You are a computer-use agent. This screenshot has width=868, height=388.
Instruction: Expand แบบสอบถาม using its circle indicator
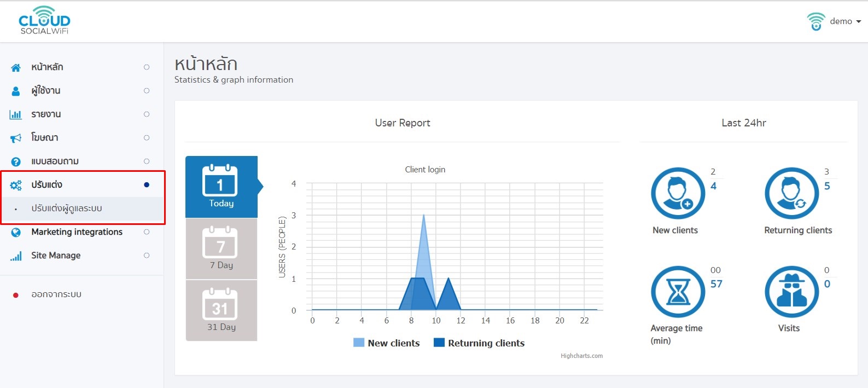pyautogui.click(x=147, y=161)
